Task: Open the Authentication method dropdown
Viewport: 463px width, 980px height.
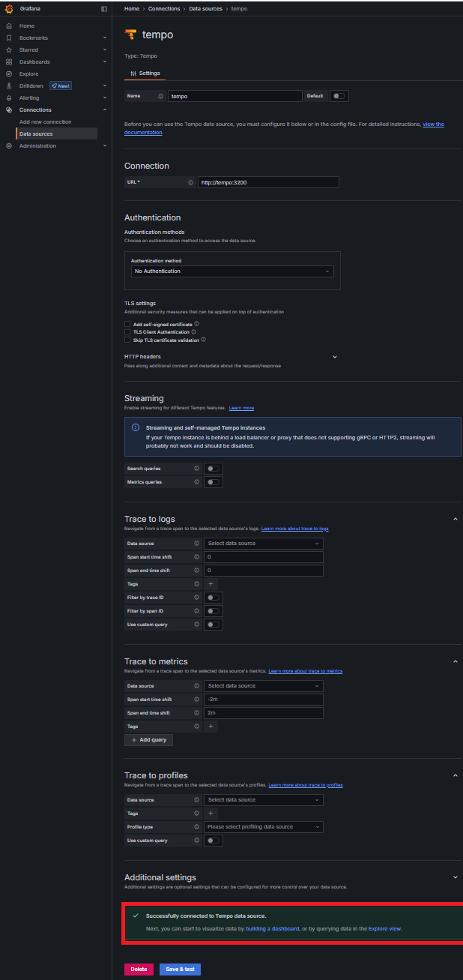Action: click(232, 271)
